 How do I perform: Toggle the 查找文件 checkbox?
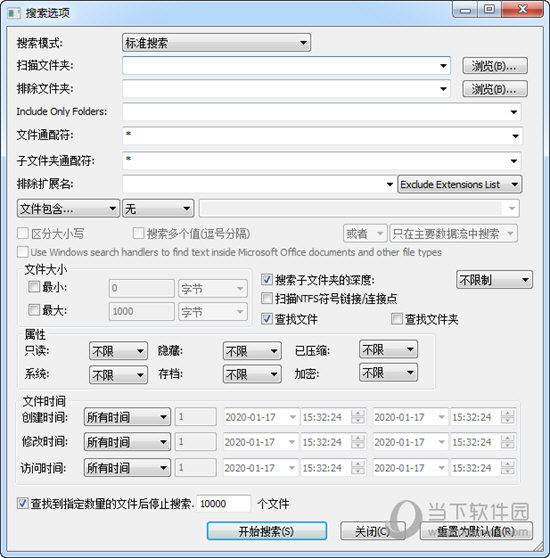point(267,319)
